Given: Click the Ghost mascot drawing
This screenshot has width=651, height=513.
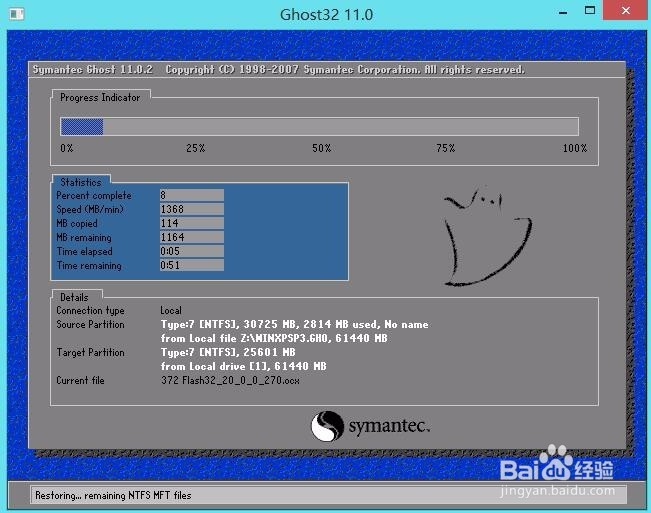Looking at the screenshot, I should pyautogui.click(x=487, y=237).
